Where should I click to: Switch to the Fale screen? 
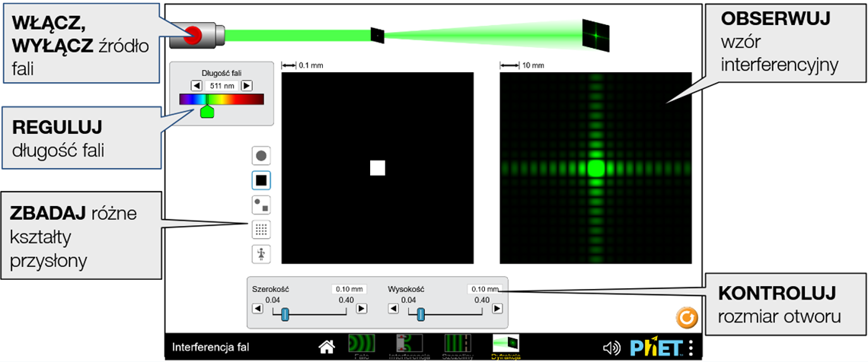pyautogui.click(x=361, y=347)
